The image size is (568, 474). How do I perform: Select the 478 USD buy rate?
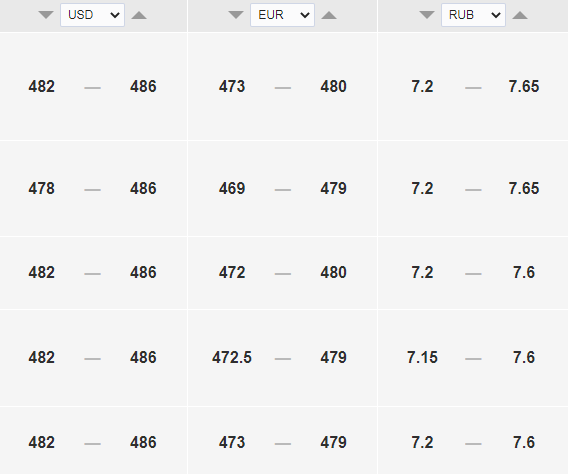click(x=42, y=189)
